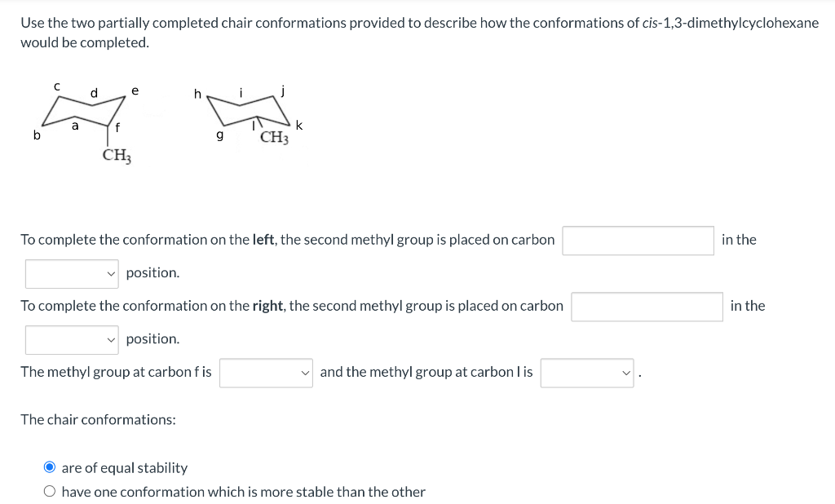Open the second position dropdown
835x504 pixels.
(72, 339)
